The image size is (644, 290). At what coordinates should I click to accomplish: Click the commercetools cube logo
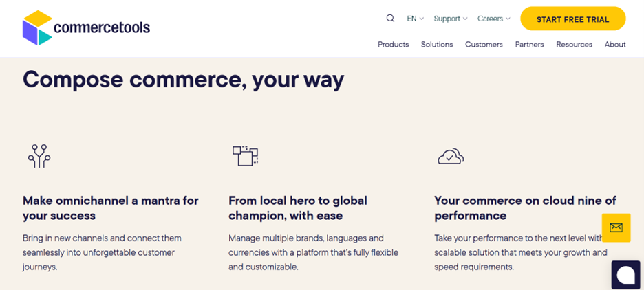[x=37, y=28]
